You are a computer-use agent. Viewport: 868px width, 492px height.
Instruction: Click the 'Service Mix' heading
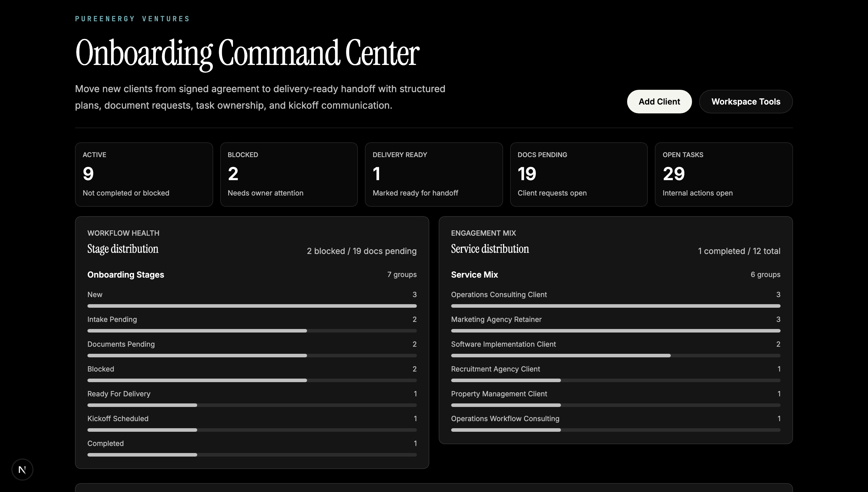[474, 275]
